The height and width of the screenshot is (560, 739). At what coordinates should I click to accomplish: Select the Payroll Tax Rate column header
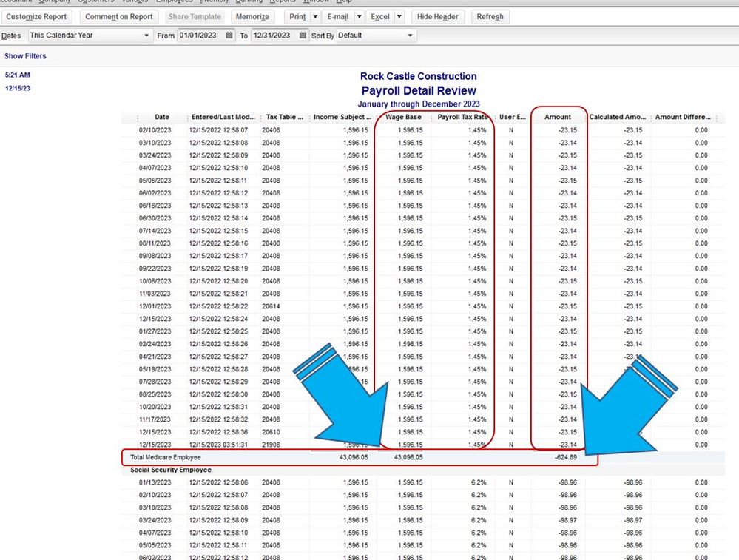[462, 117]
